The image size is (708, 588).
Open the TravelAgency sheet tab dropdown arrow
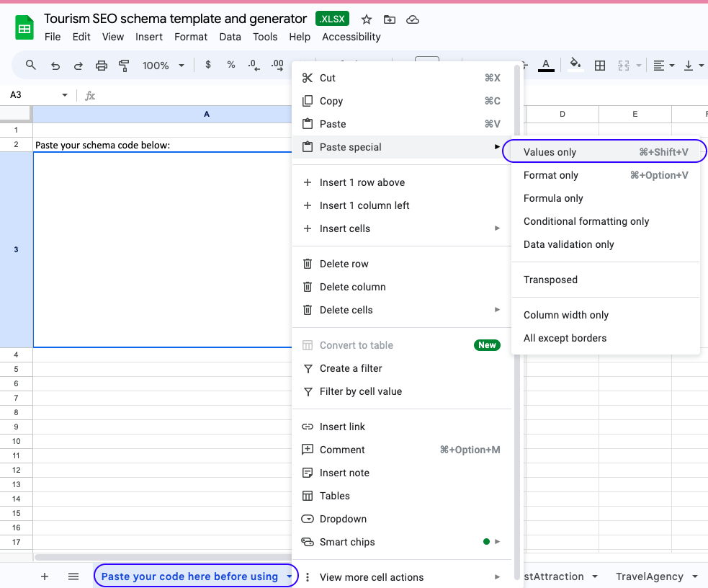point(695,576)
